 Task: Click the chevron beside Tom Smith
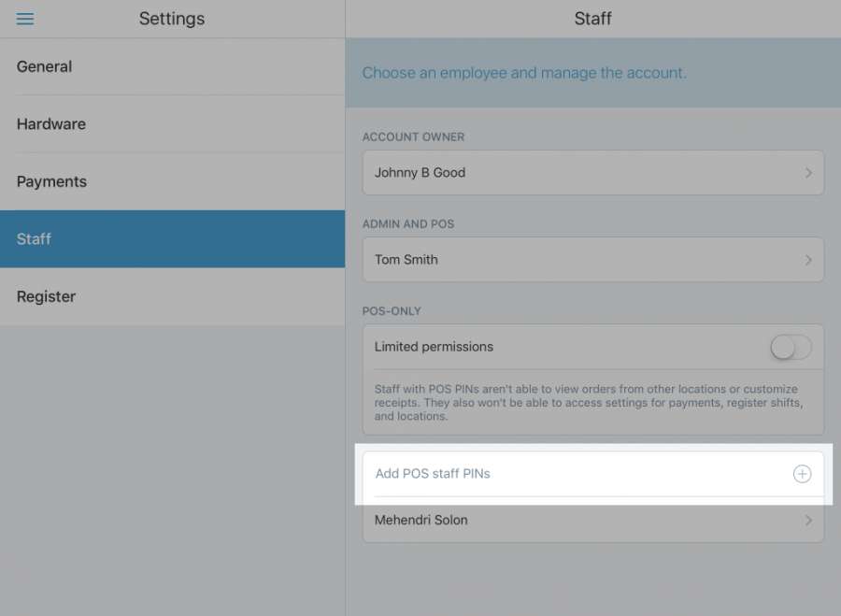click(x=808, y=260)
